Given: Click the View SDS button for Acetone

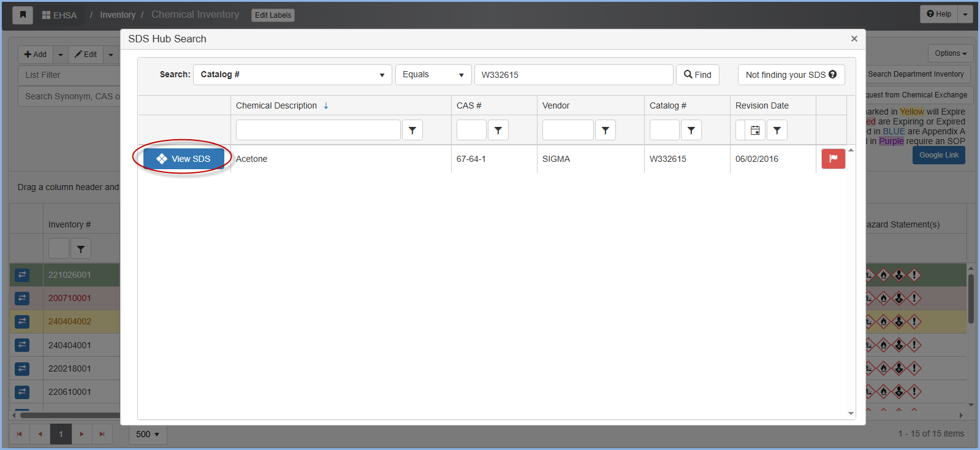Looking at the screenshot, I should click(x=183, y=159).
